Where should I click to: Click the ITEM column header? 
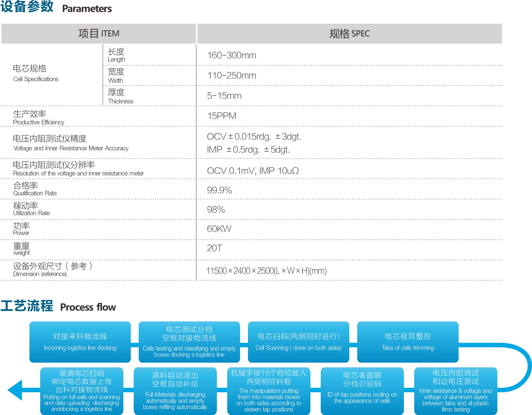pos(99,34)
